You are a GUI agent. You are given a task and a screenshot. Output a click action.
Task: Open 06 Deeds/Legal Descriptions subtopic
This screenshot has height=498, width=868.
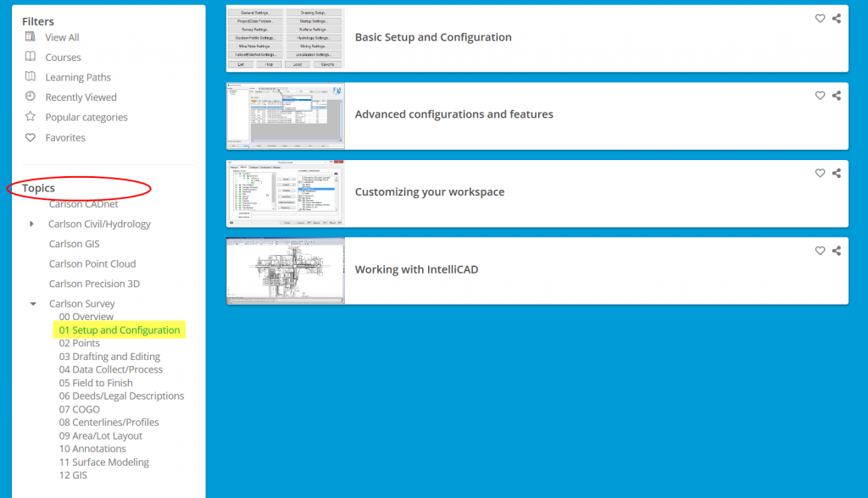click(x=122, y=396)
